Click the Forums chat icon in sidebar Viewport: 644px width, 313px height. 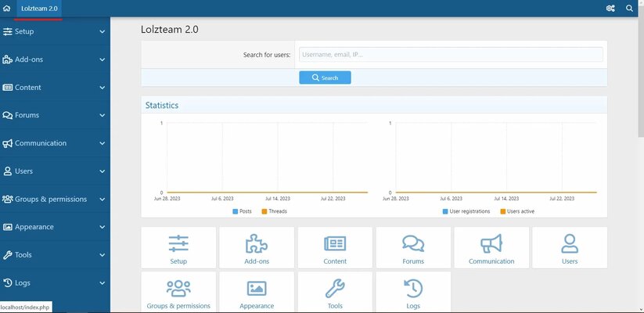pyautogui.click(x=7, y=116)
